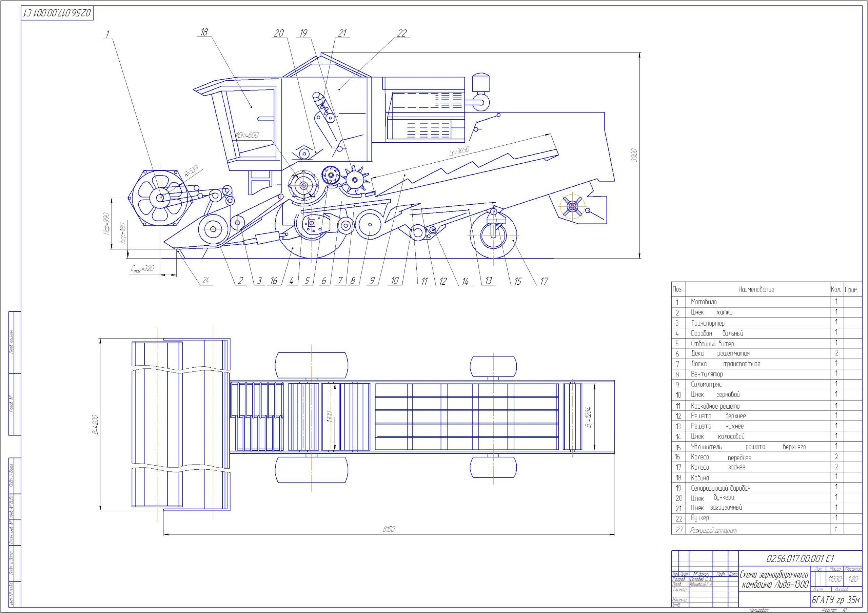Click callout number 18 above the cabin
This screenshot has width=868, height=613.
[x=204, y=32]
